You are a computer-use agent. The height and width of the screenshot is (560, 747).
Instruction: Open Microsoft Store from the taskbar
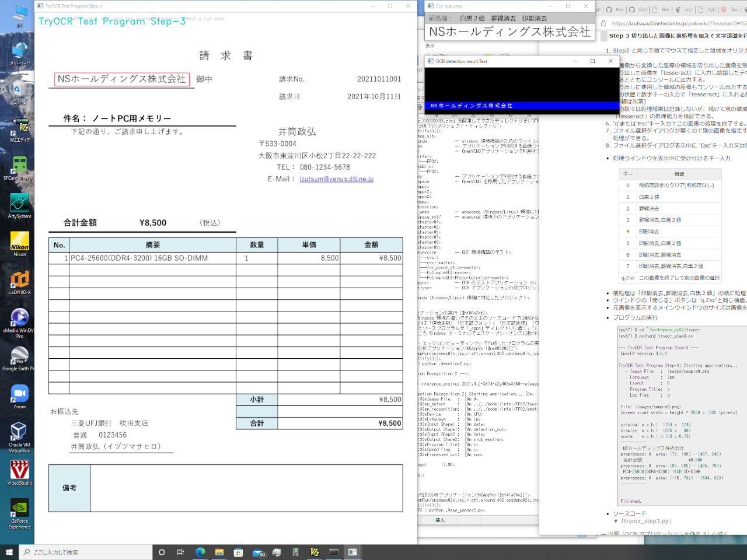[x=238, y=552]
